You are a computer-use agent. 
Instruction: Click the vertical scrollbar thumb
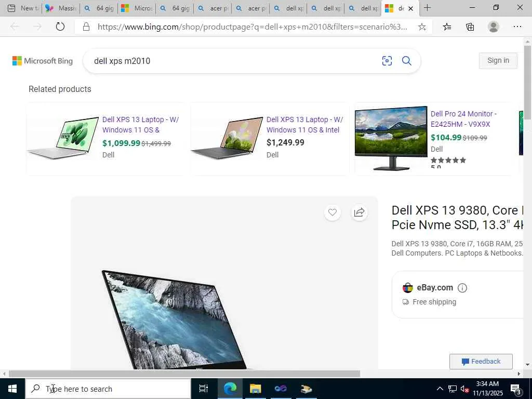(527, 82)
